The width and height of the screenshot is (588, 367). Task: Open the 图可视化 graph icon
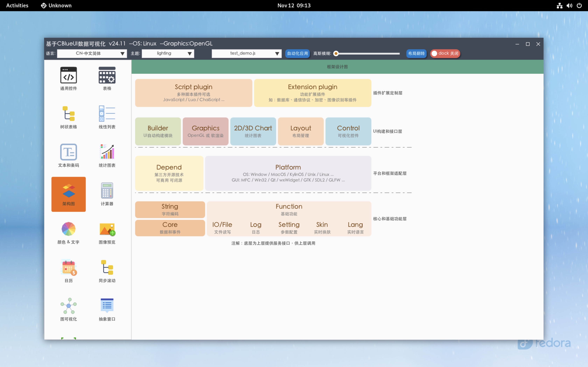point(69,306)
